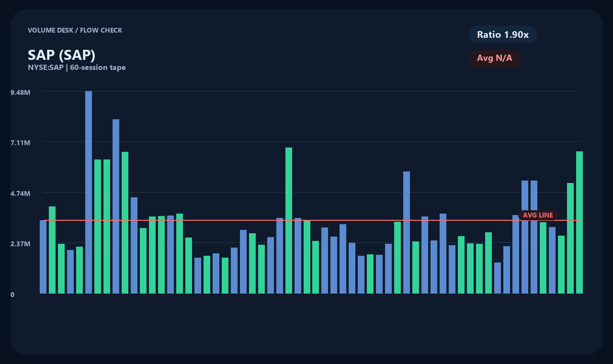Select the 2.37M axis label
This screenshot has height=364, width=613.
19,244
